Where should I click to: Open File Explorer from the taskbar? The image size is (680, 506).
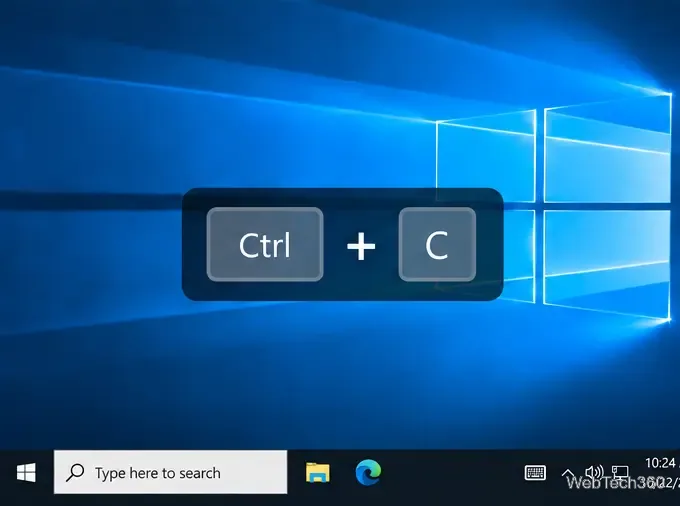pos(317,472)
